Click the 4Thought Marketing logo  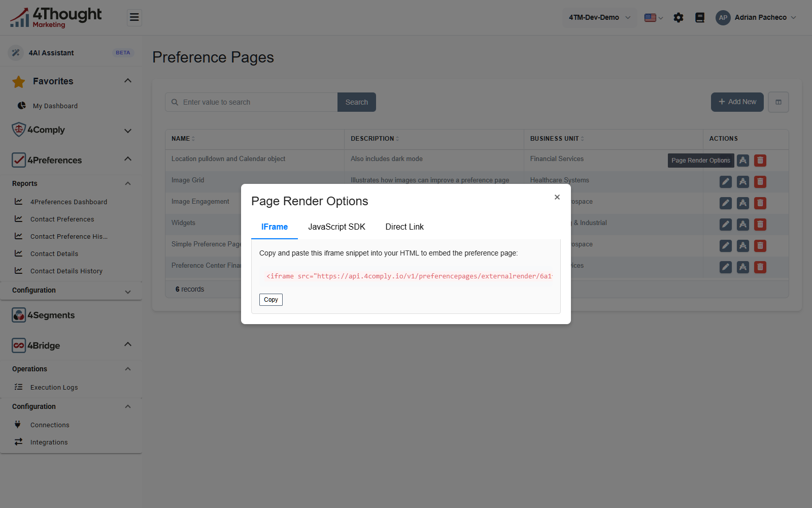pyautogui.click(x=56, y=18)
